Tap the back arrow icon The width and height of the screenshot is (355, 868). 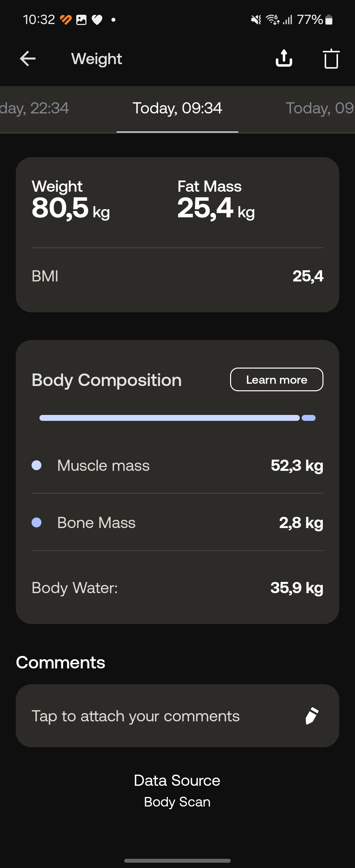point(28,59)
